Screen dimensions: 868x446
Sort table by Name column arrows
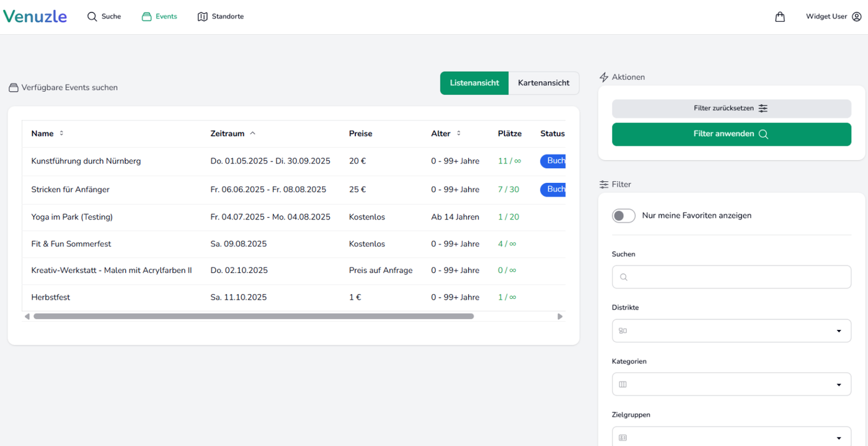point(61,133)
